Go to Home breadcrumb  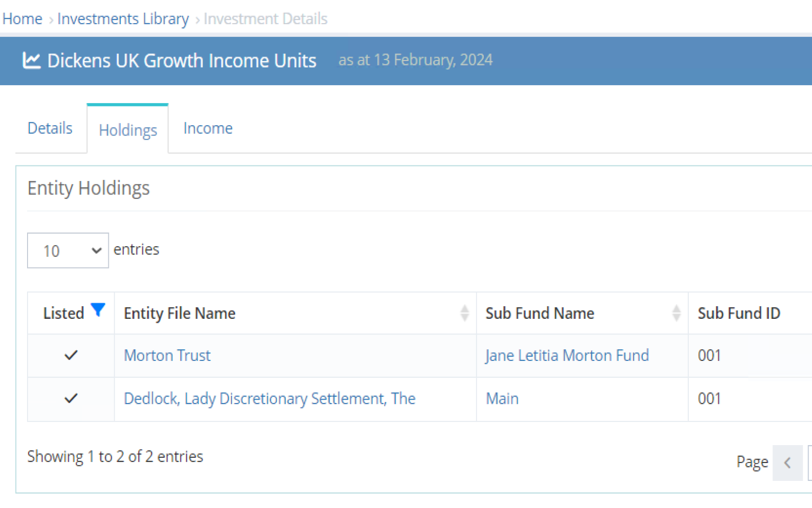pyautogui.click(x=22, y=19)
